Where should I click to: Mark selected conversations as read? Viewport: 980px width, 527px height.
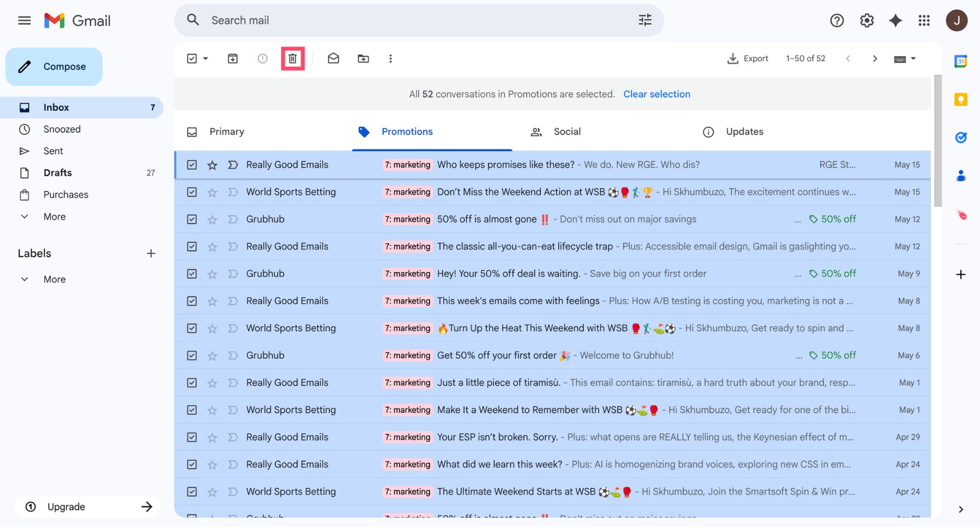(x=333, y=59)
